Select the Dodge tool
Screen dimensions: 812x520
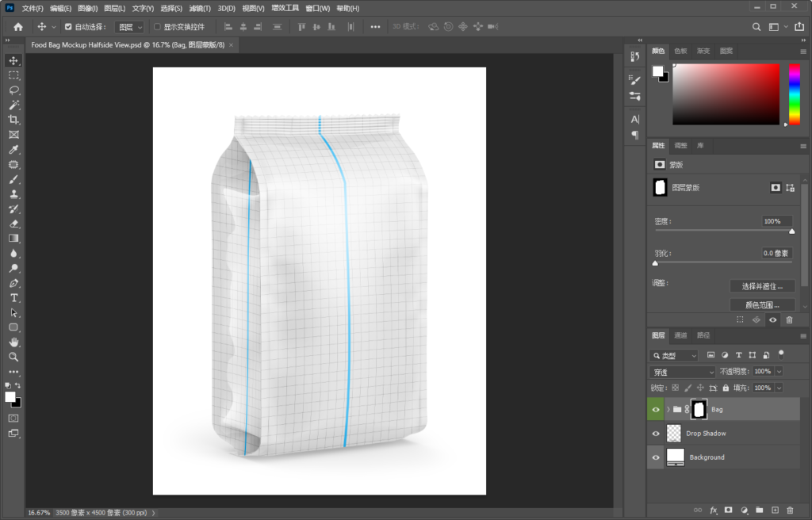coord(14,268)
